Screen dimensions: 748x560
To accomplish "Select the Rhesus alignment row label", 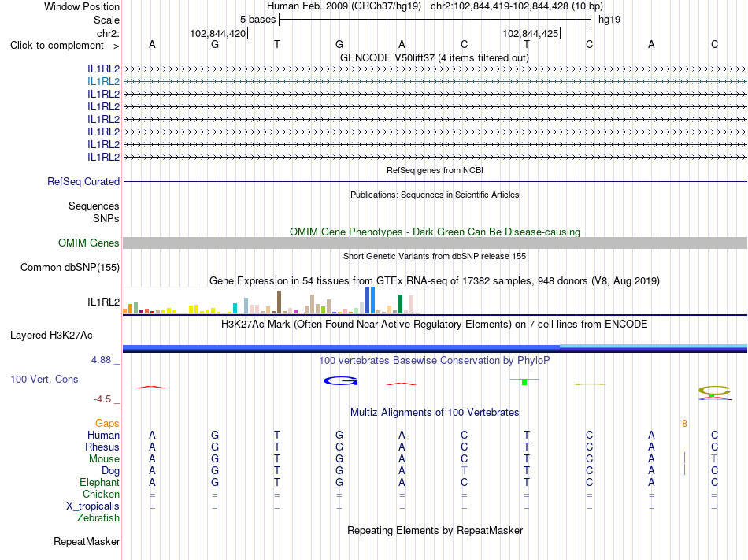I will coord(102,447).
